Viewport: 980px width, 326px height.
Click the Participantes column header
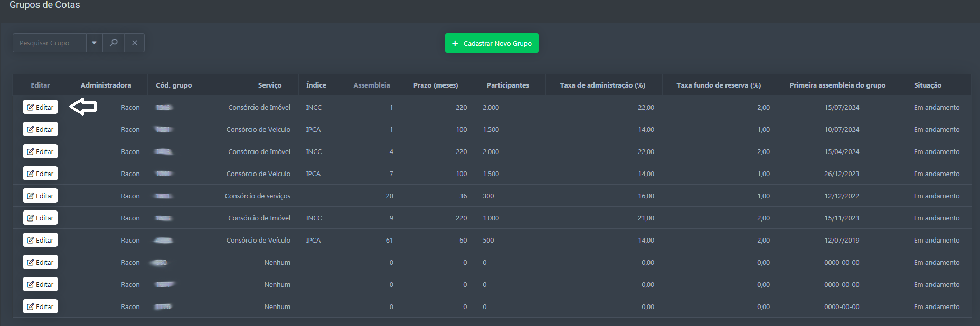(x=507, y=85)
